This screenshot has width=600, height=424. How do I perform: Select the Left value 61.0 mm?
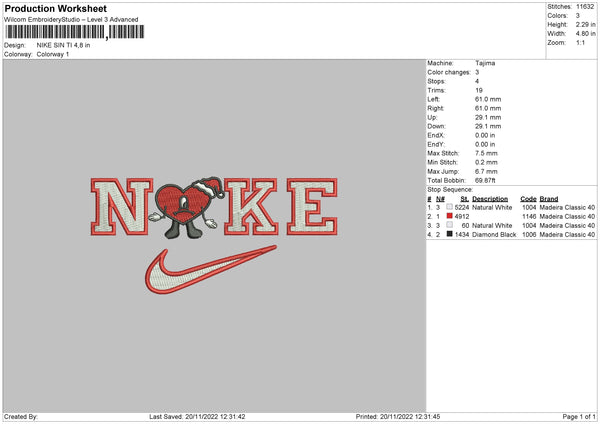click(488, 99)
